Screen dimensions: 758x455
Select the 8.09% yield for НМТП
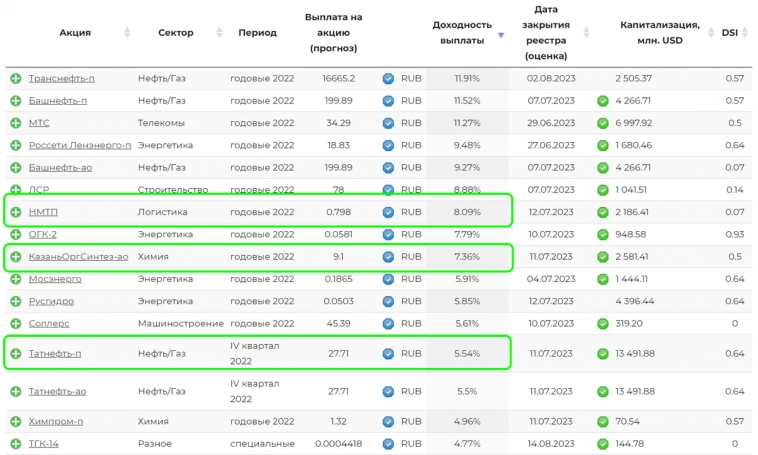467,212
